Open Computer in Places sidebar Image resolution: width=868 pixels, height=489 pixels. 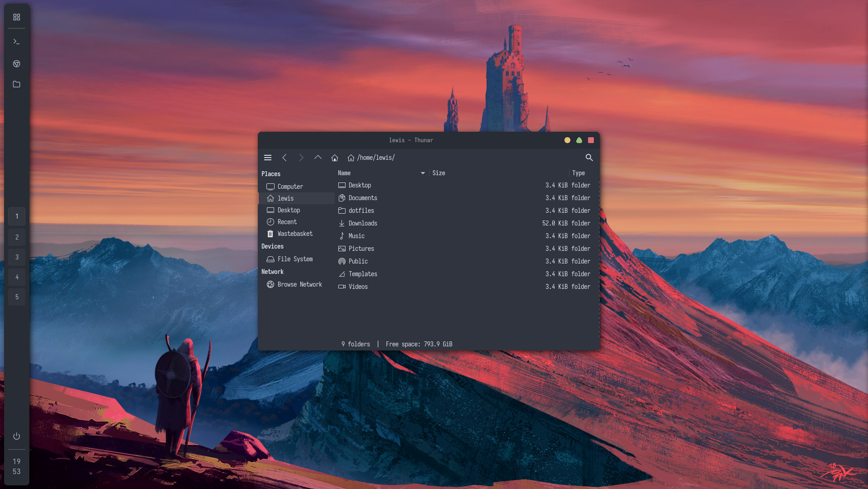296,187
